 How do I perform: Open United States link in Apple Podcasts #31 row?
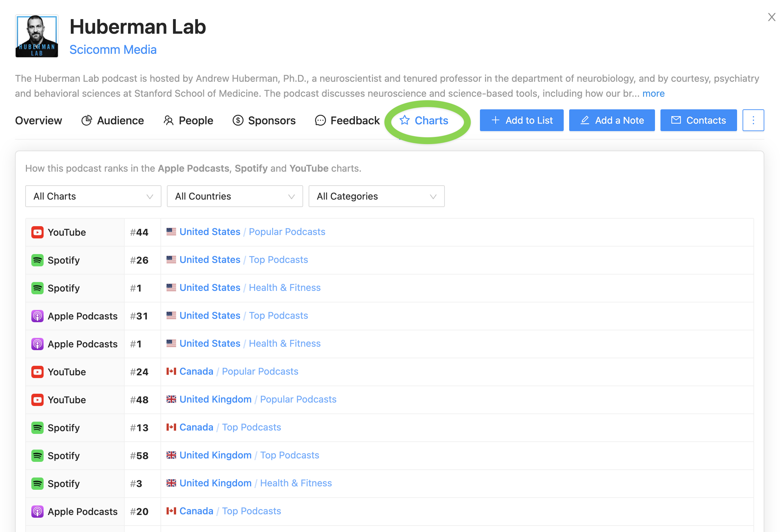coord(210,315)
